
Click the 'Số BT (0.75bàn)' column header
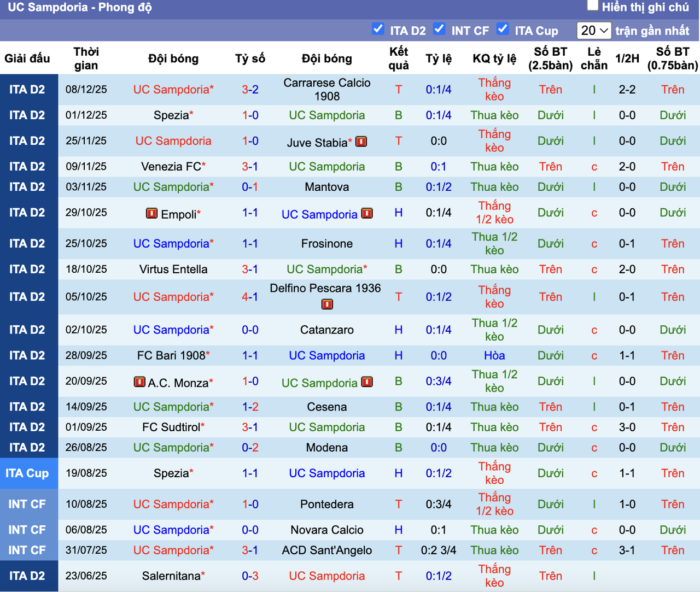click(x=673, y=58)
